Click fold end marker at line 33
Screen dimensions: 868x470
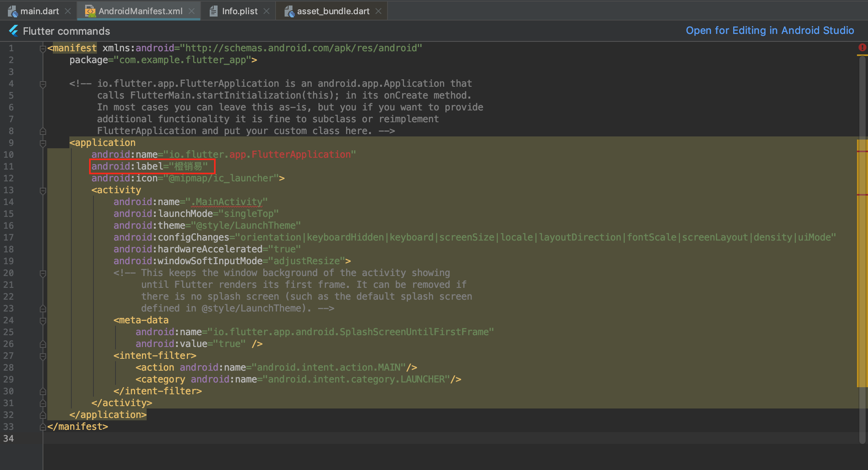[43, 427]
